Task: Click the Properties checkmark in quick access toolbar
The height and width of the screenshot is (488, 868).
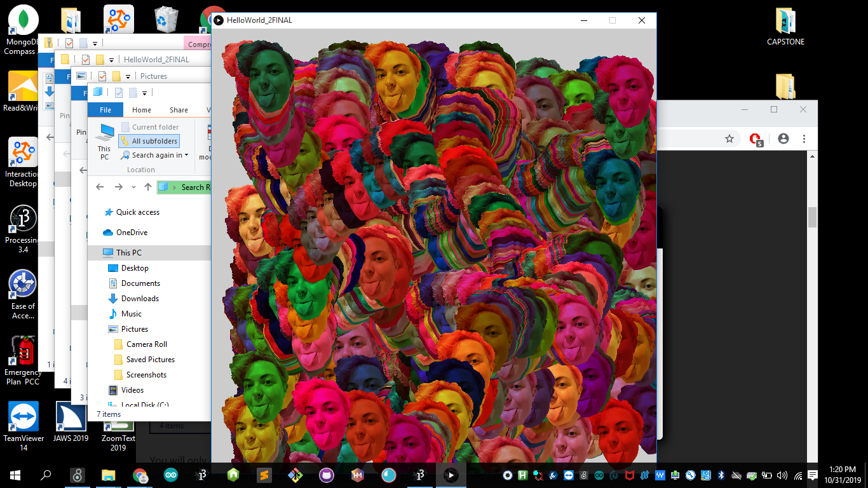Action: coord(118,93)
